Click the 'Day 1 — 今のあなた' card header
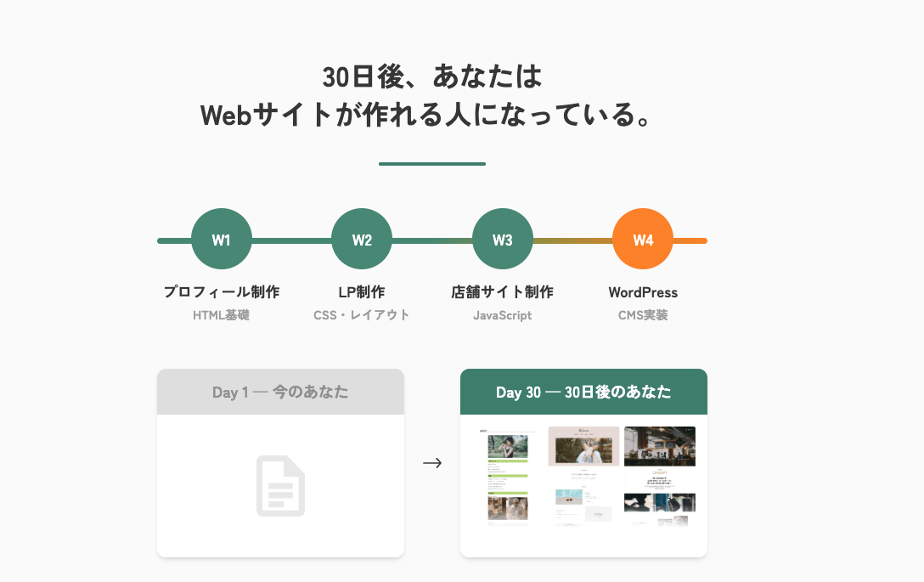 280,392
